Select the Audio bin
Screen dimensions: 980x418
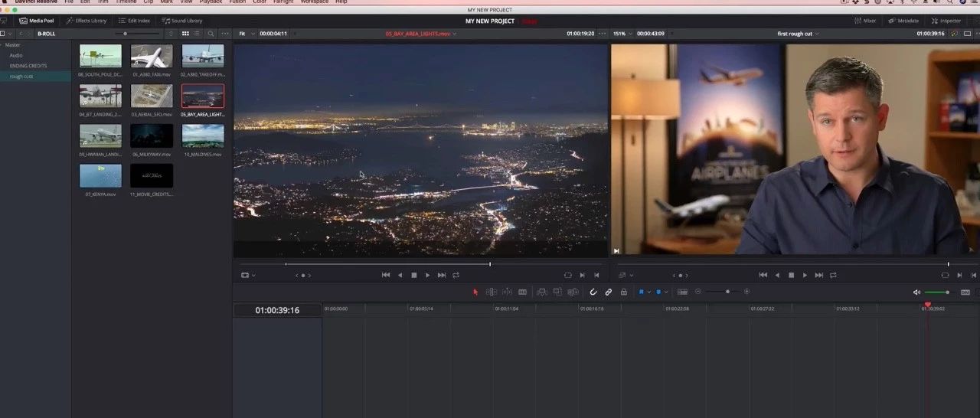[15, 55]
